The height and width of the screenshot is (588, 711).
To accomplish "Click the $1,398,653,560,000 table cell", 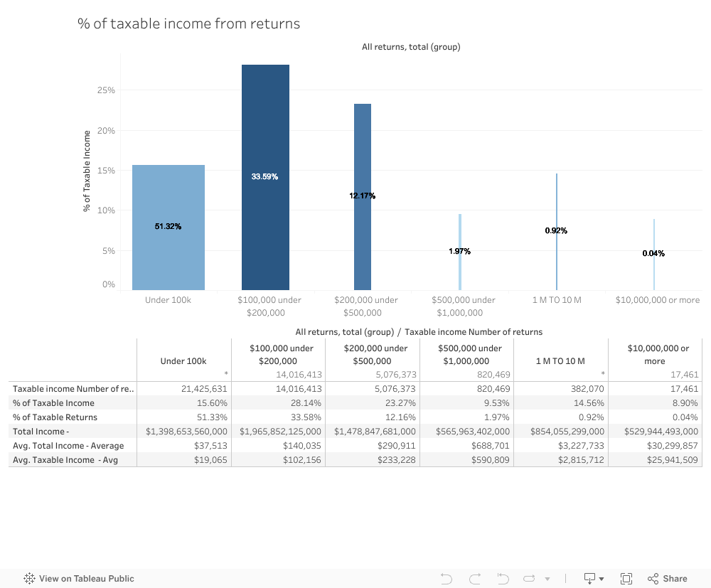I will pos(186,431).
